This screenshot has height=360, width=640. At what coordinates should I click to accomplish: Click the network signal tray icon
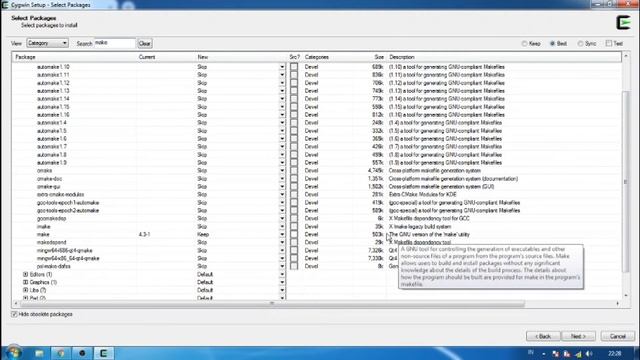pos(579,354)
